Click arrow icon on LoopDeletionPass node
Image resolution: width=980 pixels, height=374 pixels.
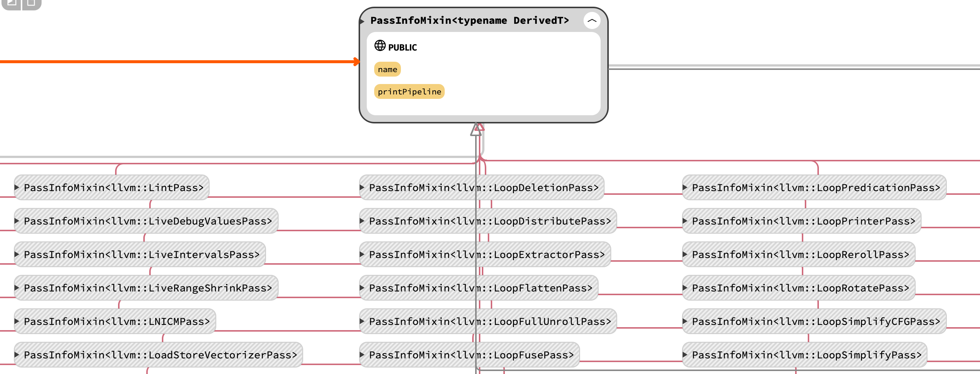tap(362, 187)
